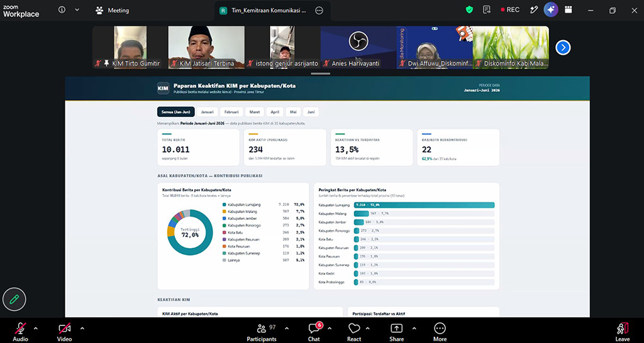Open the annotate pencil button
Image resolution: width=644 pixels, height=343 pixels.
coord(14,300)
